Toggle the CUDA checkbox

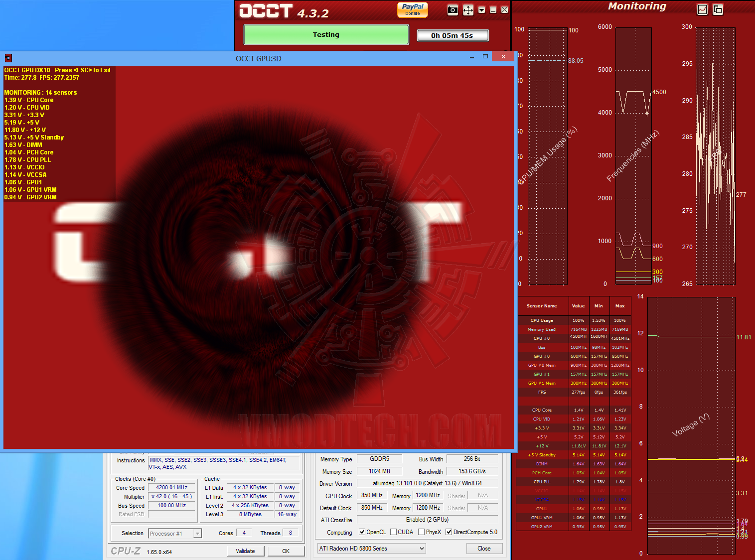point(394,532)
